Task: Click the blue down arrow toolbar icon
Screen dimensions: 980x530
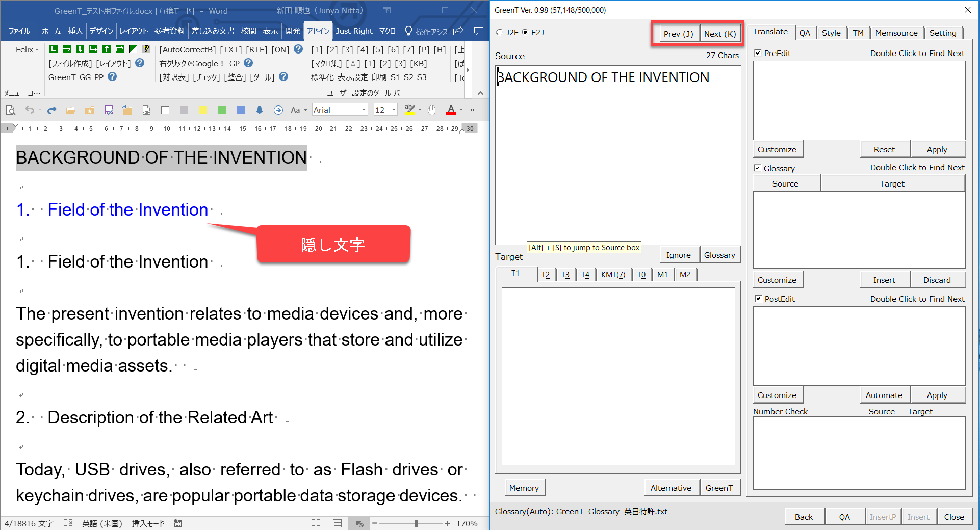Action: (x=259, y=110)
